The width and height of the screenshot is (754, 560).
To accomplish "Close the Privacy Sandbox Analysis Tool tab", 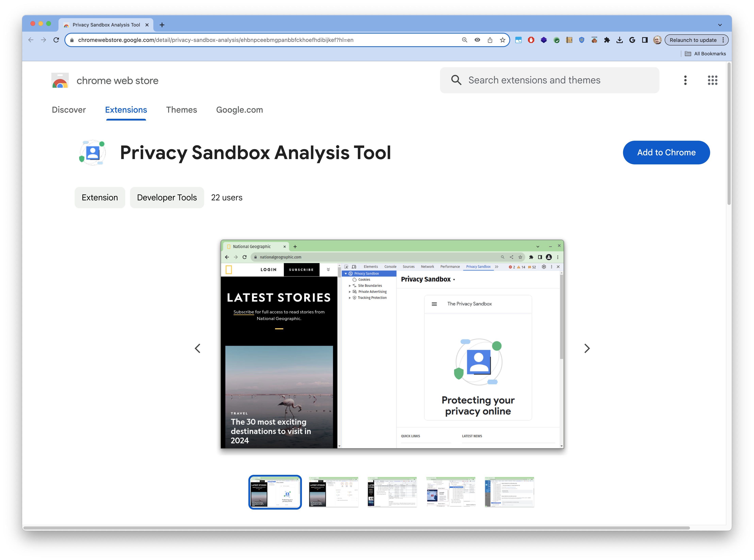I will [147, 25].
